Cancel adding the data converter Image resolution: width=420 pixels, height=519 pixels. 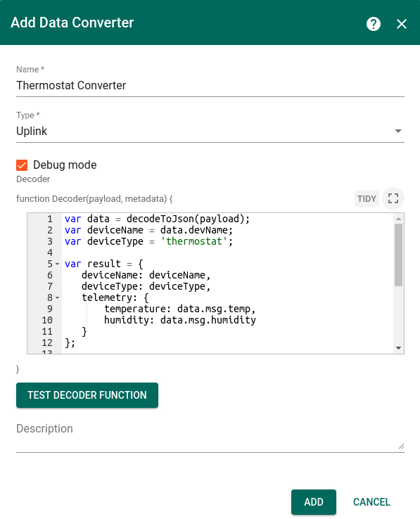tap(371, 502)
